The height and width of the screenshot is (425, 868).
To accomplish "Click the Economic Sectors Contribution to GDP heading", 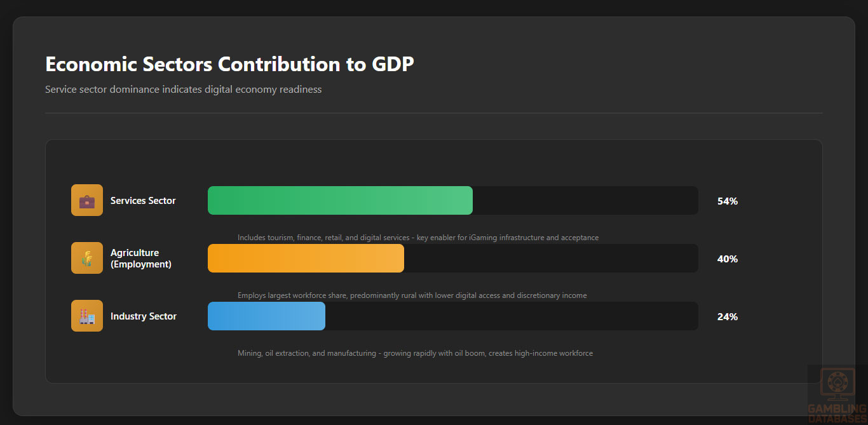I will (229, 64).
